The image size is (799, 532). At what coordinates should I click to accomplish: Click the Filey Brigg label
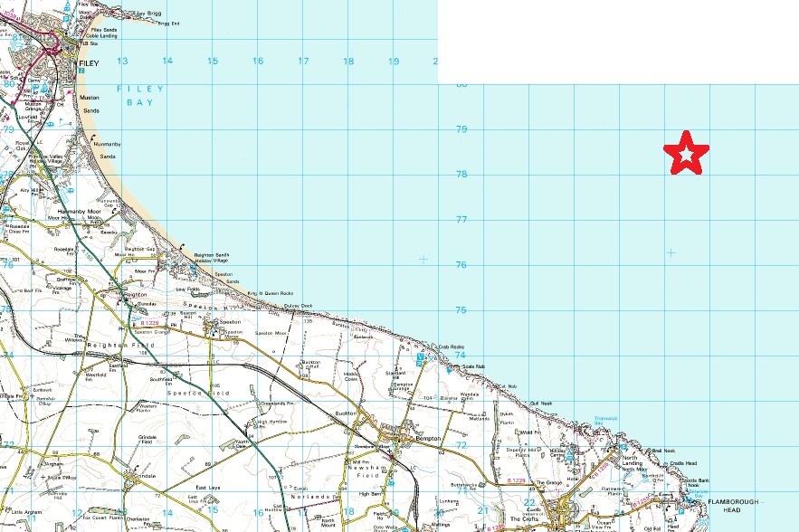[x=148, y=14]
